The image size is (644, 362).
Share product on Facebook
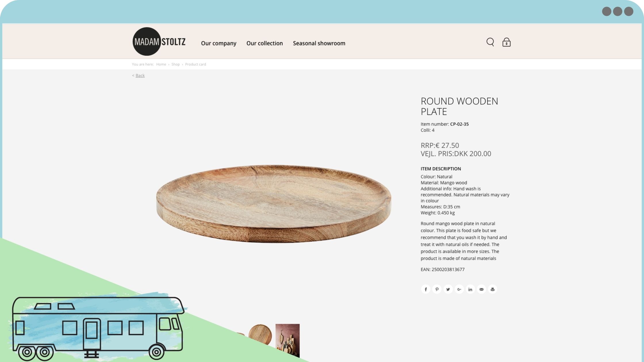click(x=425, y=289)
